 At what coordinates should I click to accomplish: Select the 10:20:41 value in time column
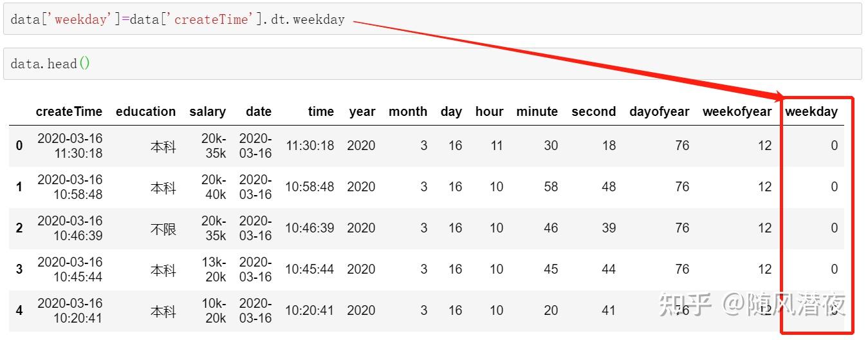pos(309,310)
